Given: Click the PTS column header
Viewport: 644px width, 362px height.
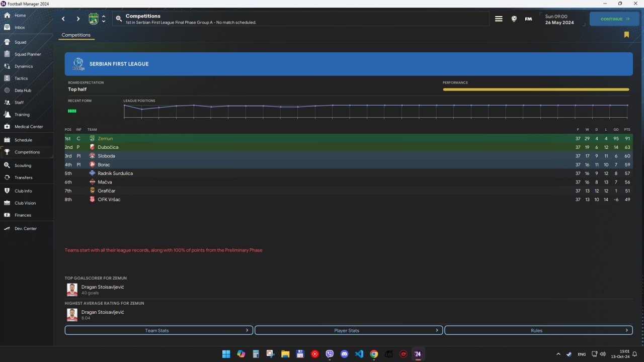Looking at the screenshot, I should pyautogui.click(x=627, y=130).
